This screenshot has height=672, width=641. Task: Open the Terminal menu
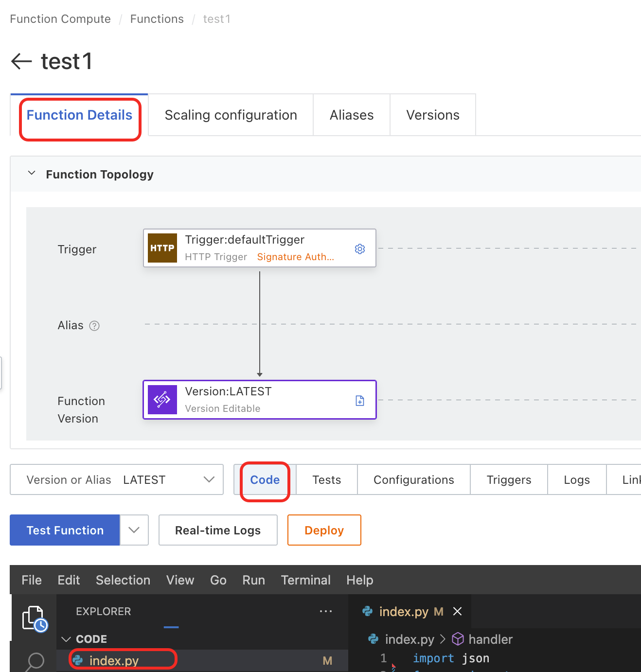coord(305,580)
